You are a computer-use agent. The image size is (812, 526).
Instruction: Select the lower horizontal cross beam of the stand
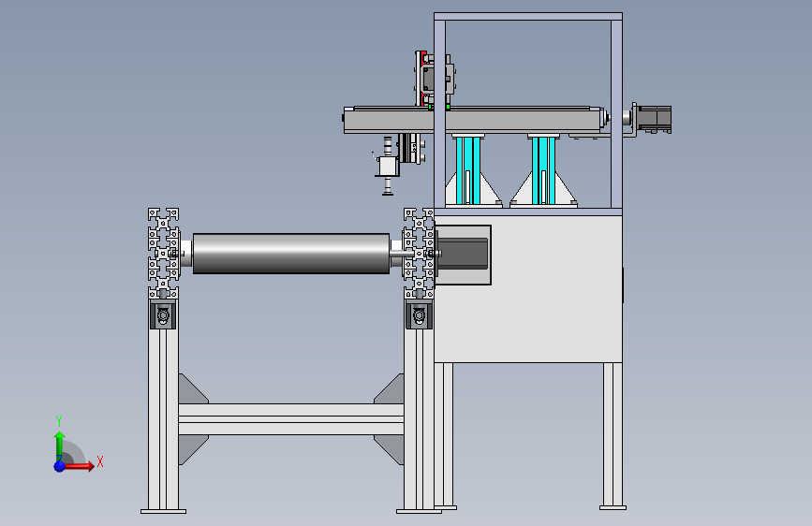coord(291,418)
